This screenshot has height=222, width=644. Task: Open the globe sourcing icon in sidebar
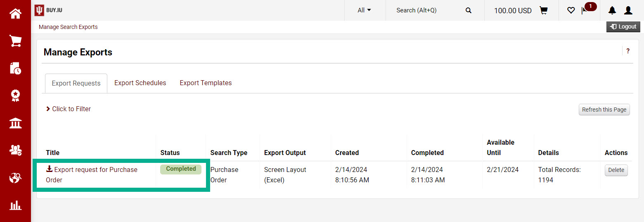(x=15, y=178)
